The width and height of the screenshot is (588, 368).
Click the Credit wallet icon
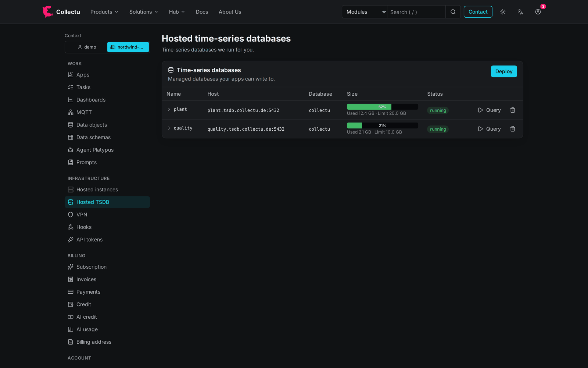click(x=71, y=304)
